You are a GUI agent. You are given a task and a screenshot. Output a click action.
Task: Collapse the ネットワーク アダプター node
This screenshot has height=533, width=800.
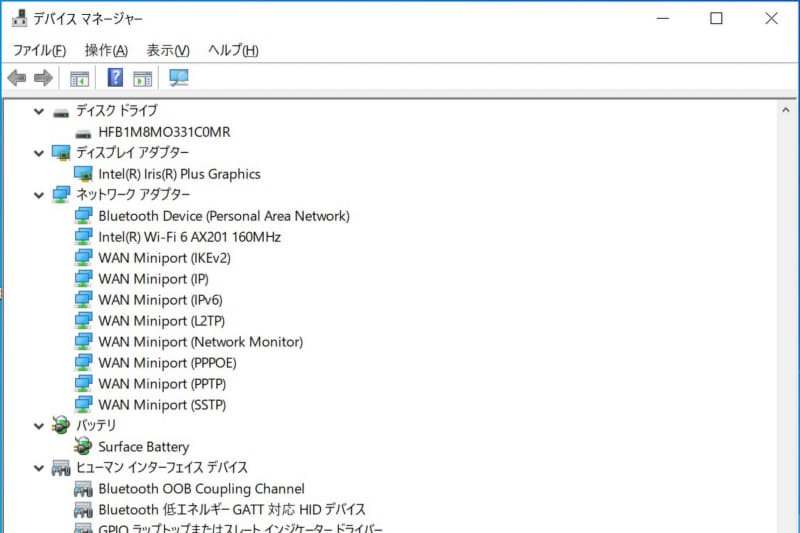pos(39,195)
